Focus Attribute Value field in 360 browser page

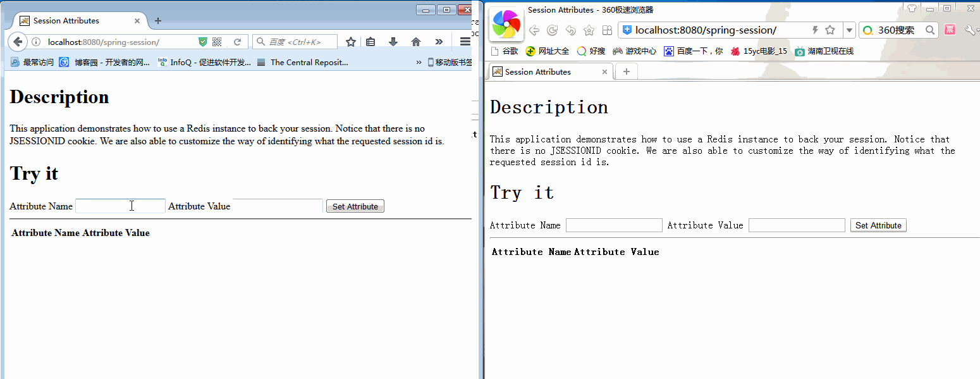click(x=797, y=225)
